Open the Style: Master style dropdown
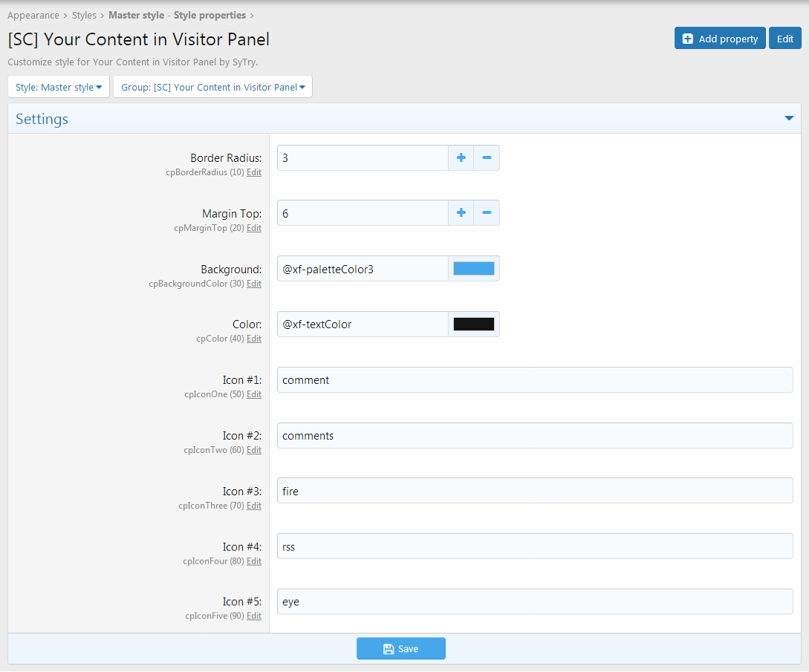809x672 pixels. 59,87
